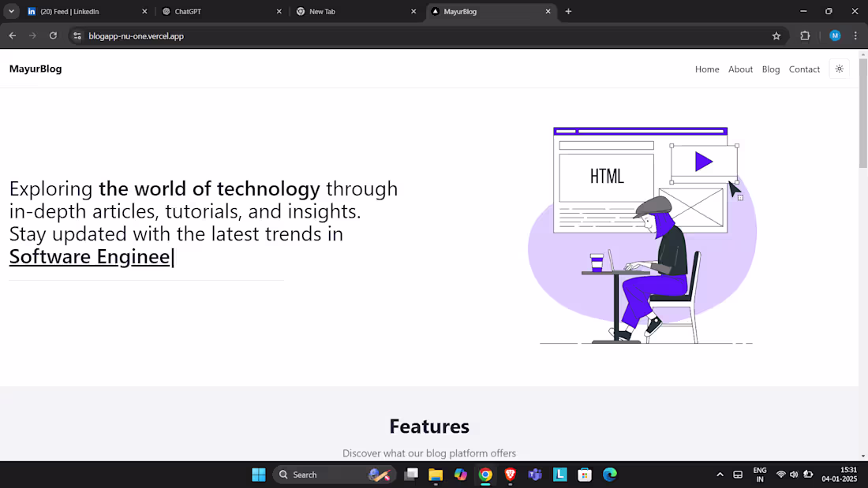The image size is (868, 488).
Task: Open the Windows Start menu
Action: coord(258,474)
